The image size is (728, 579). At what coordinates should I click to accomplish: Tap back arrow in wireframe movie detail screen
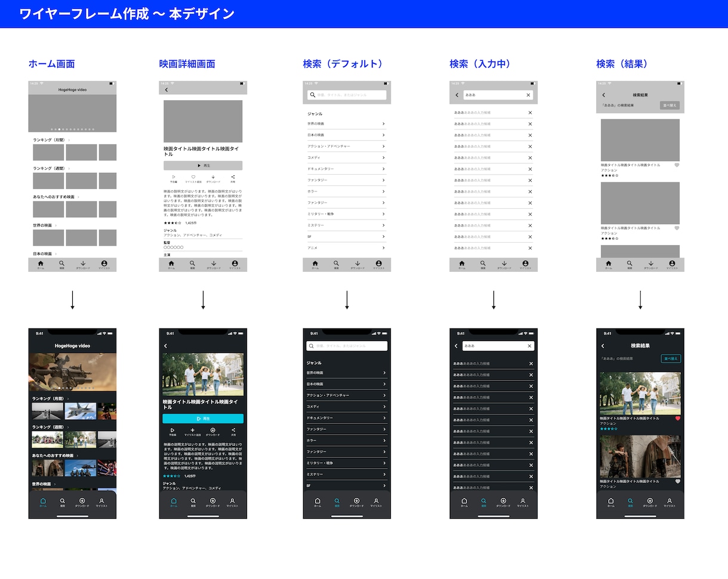[x=166, y=90]
